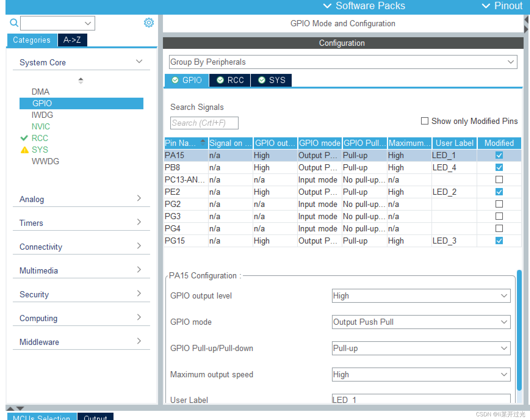Open the settings gear icon

pos(149,23)
